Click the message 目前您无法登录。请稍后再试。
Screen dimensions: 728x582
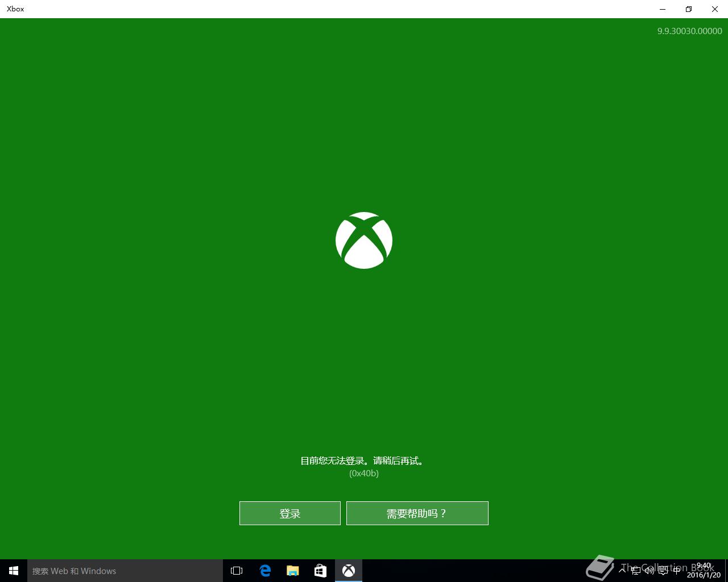coord(363,460)
